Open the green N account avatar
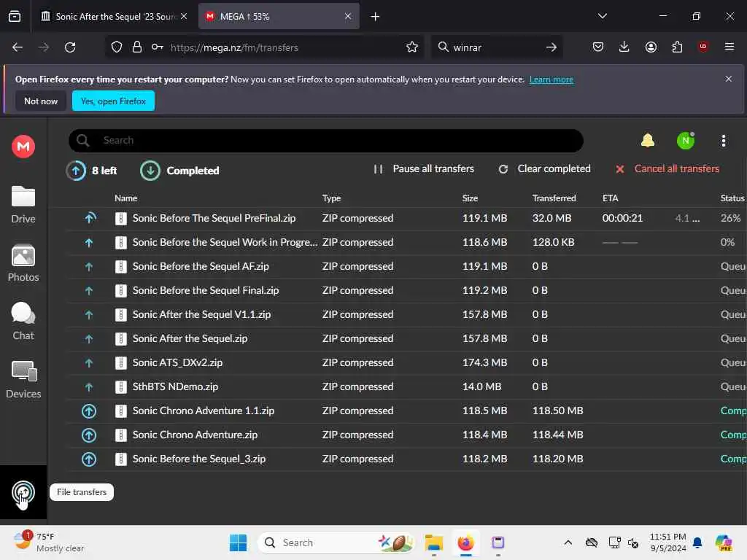The height and width of the screenshot is (560, 747). [686, 141]
